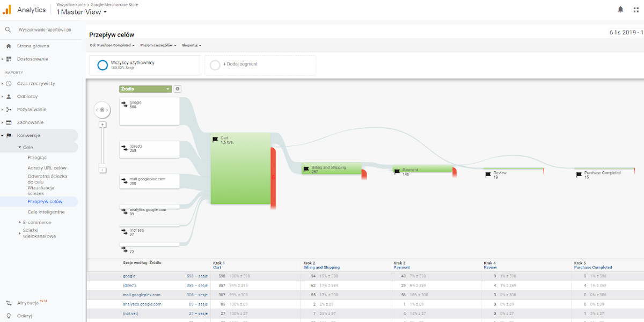Open the Eksportuj menu

coord(192,46)
